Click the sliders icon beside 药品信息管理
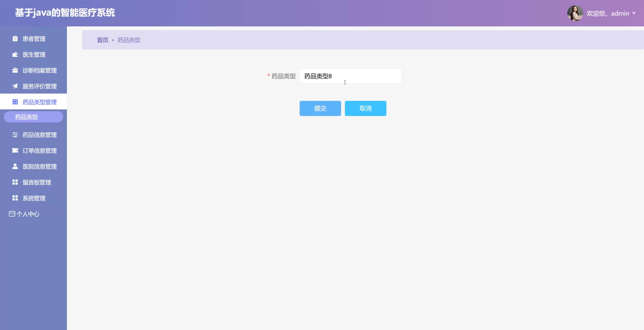Screen dimensions: 644x330 tap(15, 135)
